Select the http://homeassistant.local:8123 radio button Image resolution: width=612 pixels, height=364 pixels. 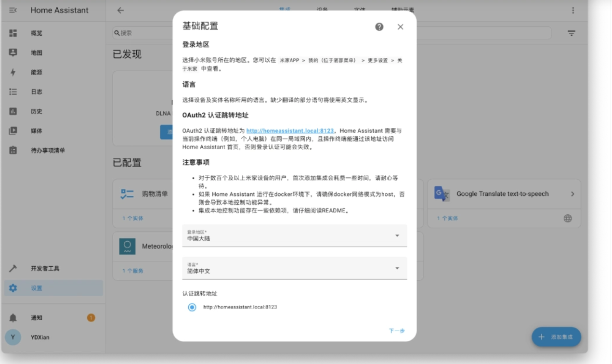[192, 307]
